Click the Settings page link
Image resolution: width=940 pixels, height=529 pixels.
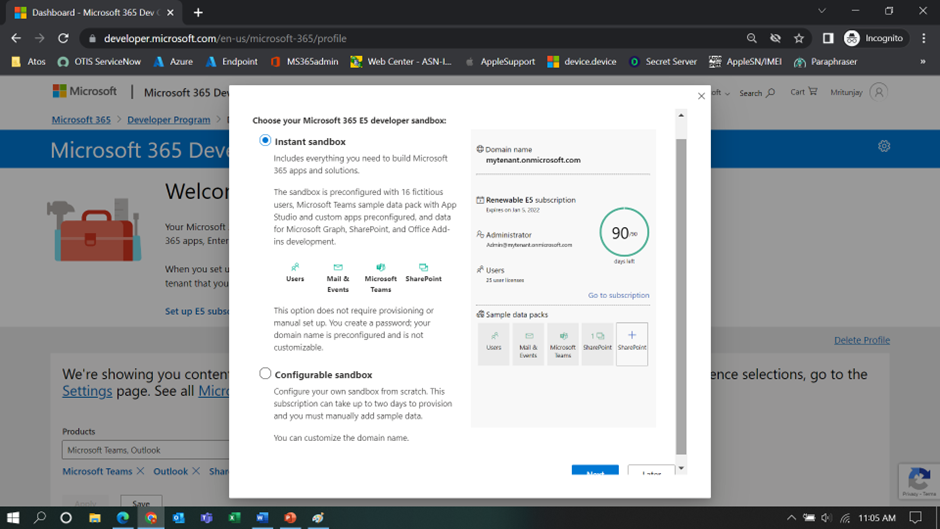[87, 391]
